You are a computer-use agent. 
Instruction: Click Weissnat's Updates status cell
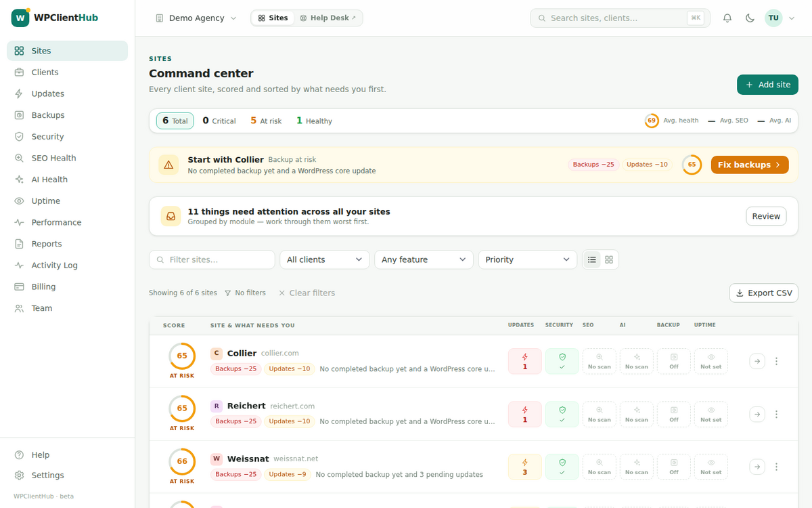coord(525,467)
